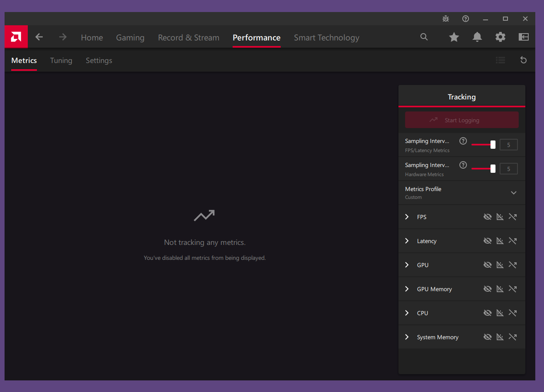Screen dimensions: 544x392
Task: Show GPU metrics with eye icon
Action: pos(488,265)
